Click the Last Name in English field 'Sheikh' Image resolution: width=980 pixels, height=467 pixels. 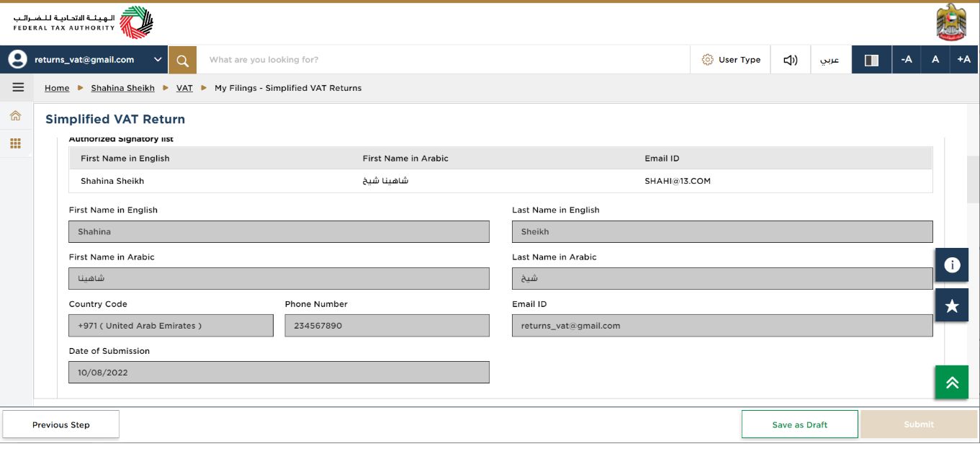722,231
